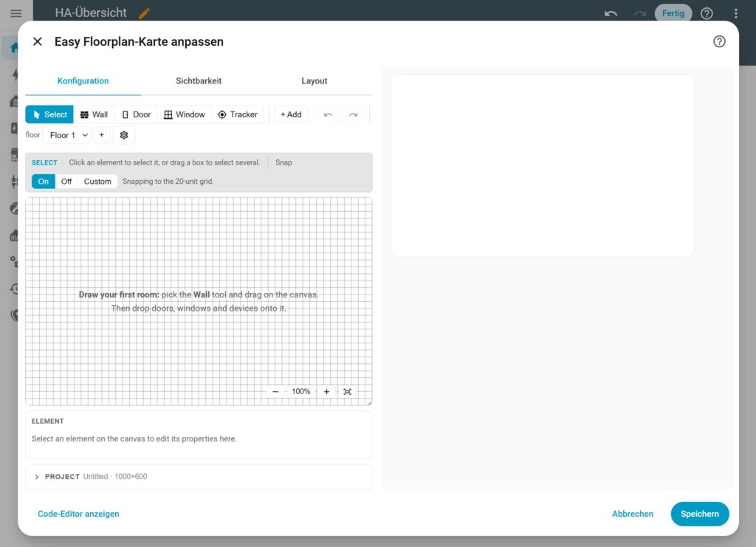Turn snapping Off
This screenshot has height=547, width=756.
coord(66,182)
